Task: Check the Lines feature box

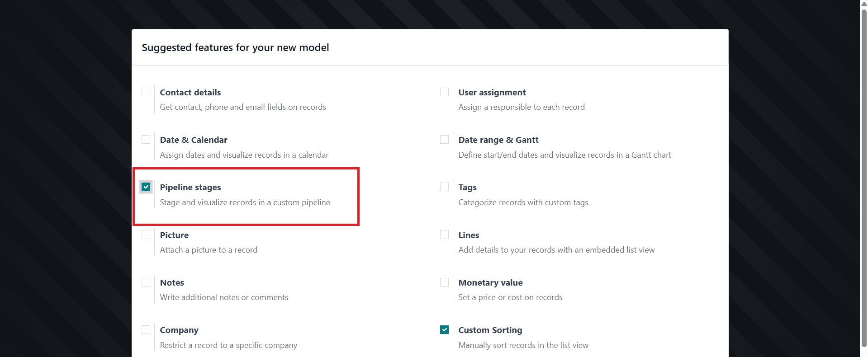Action: pos(444,235)
